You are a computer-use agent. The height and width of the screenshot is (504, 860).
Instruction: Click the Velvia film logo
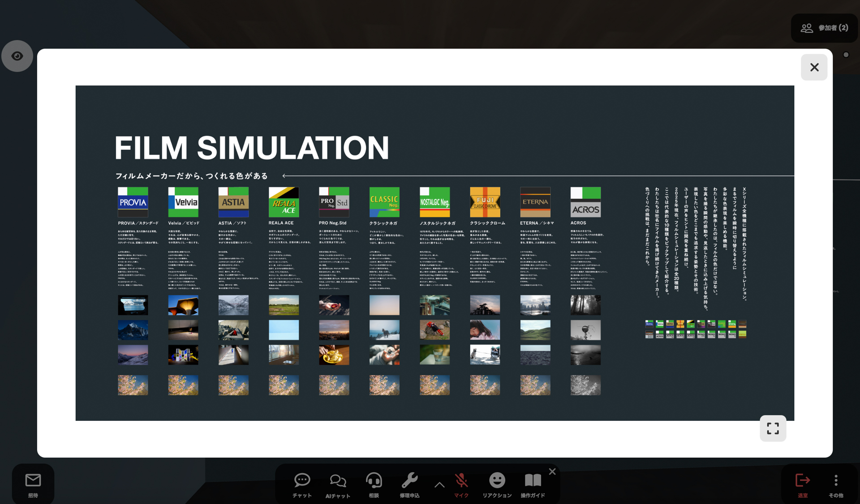(183, 202)
